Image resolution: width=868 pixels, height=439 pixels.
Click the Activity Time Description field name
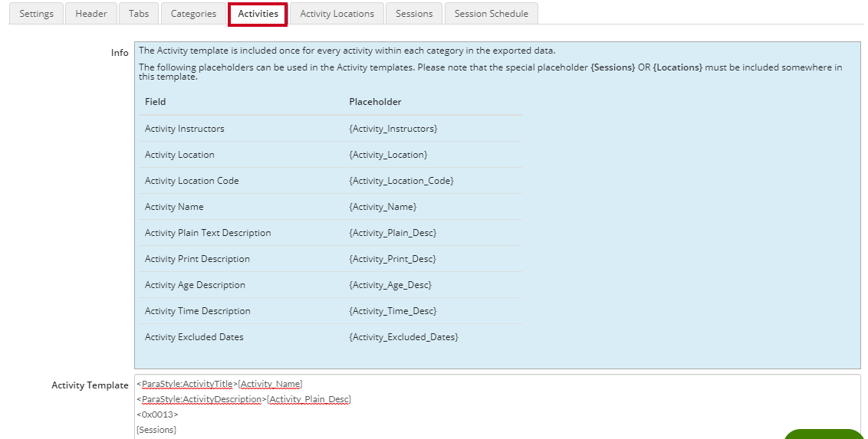coord(197,310)
